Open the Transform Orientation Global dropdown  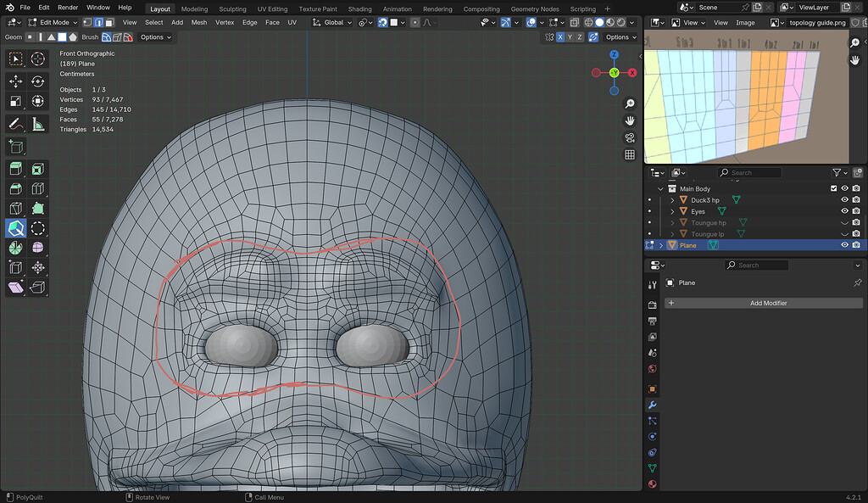point(333,23)
